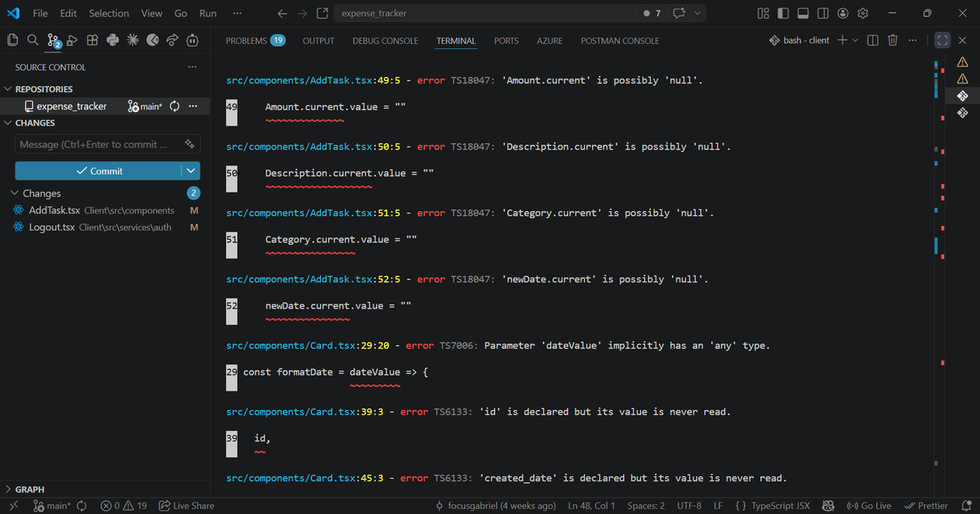980x514 pixels.
Task: Click the Copilot status icon in status bar
Action: click(828, 506)
